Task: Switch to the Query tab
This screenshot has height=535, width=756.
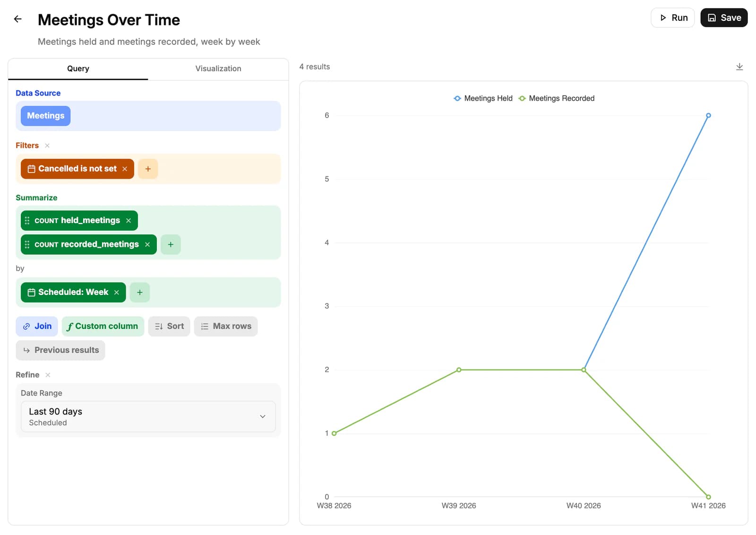Action: 78,69
